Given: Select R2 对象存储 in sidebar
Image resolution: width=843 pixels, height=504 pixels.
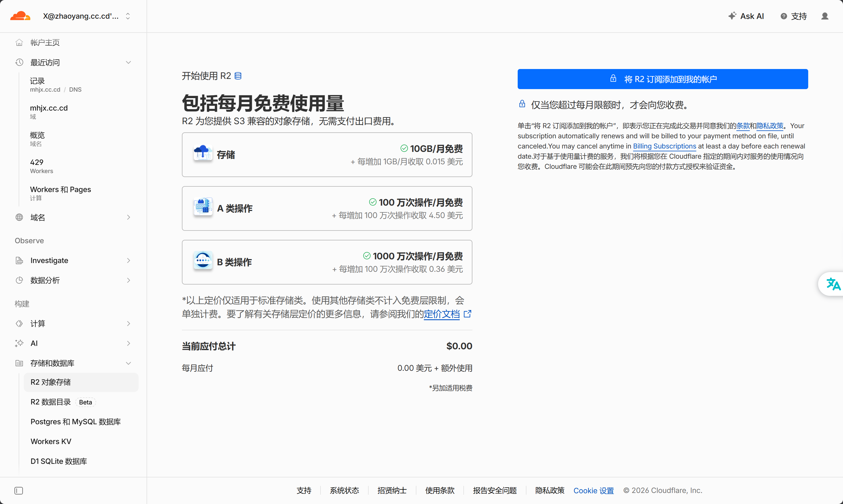Looking at the screenshot, I should 81,382.
